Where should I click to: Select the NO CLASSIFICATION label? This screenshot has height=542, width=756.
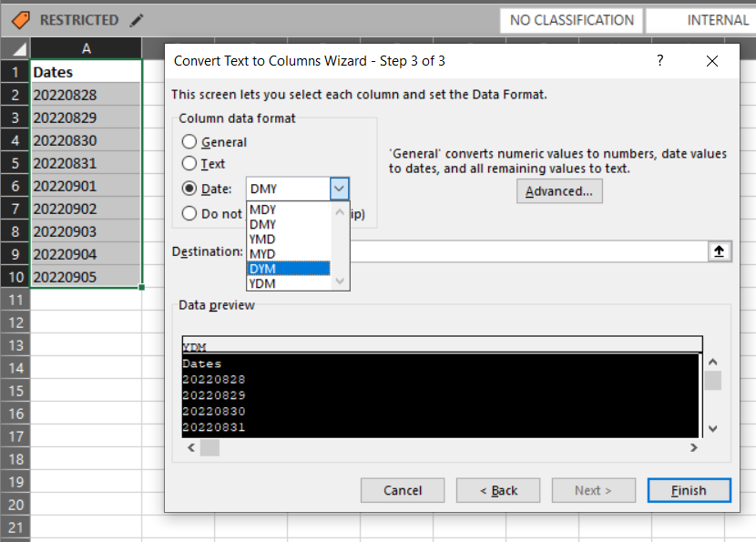point(571,20)
